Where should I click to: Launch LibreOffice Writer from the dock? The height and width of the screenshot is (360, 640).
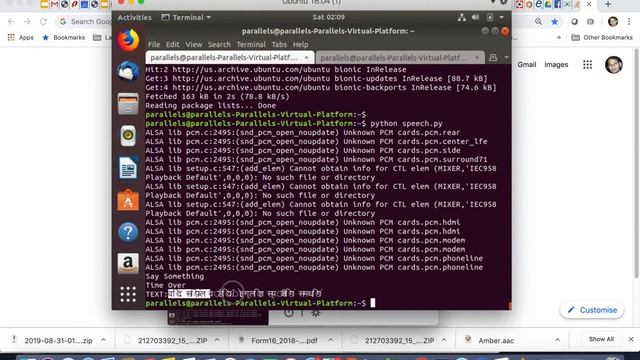tap(128, 167)
